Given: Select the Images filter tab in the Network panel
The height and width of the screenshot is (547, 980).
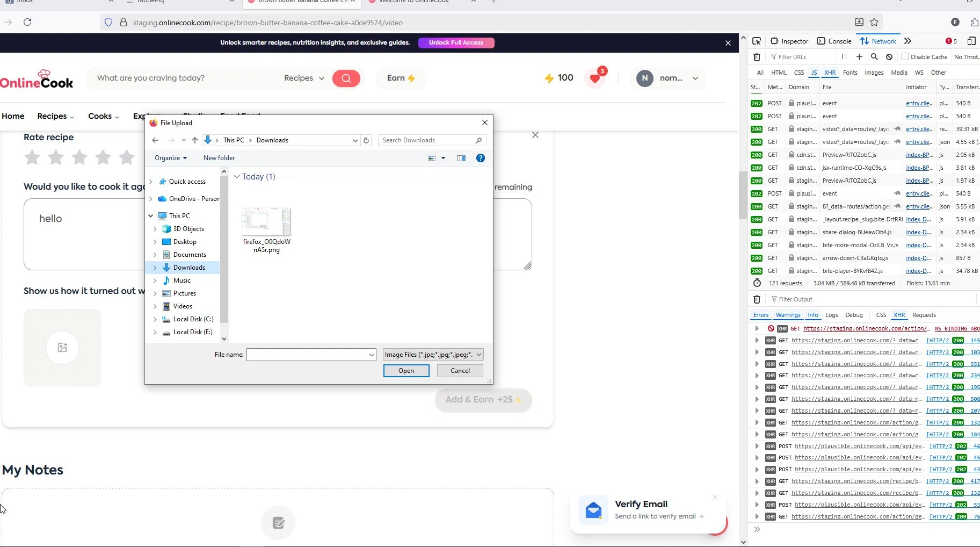Looking at the screenshot, I should [x=874, y=73].
